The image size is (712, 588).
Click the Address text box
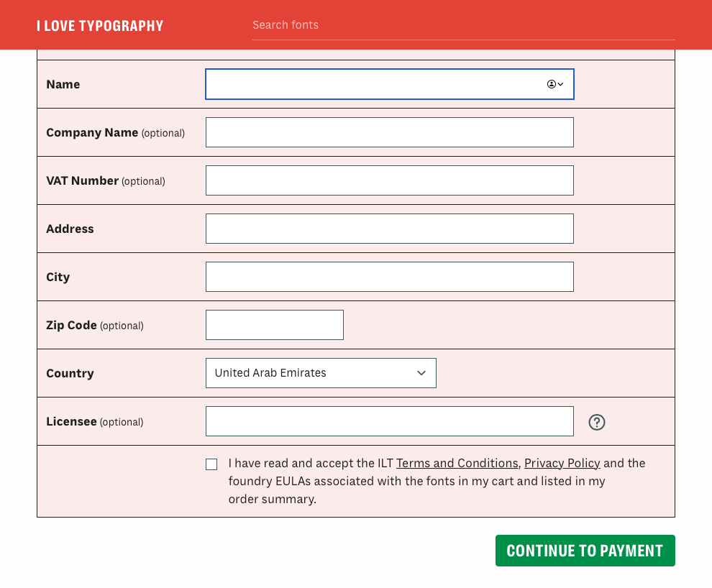(x=389, y=229)
